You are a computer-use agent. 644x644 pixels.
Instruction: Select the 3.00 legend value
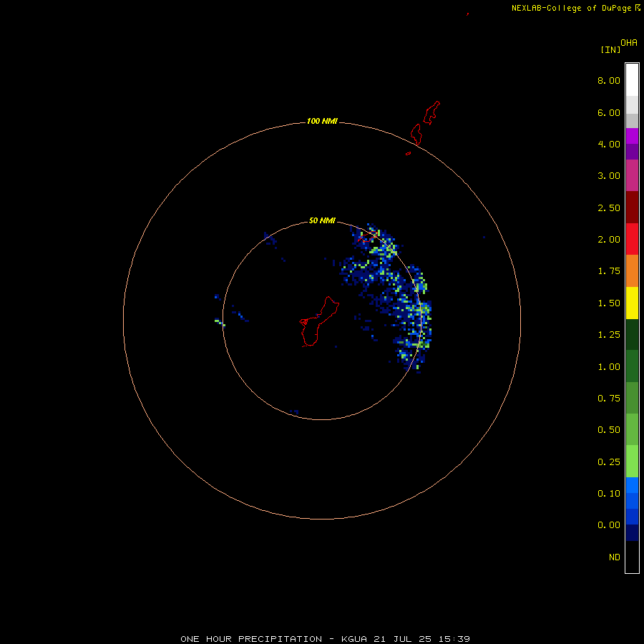(x=609, y=176)
